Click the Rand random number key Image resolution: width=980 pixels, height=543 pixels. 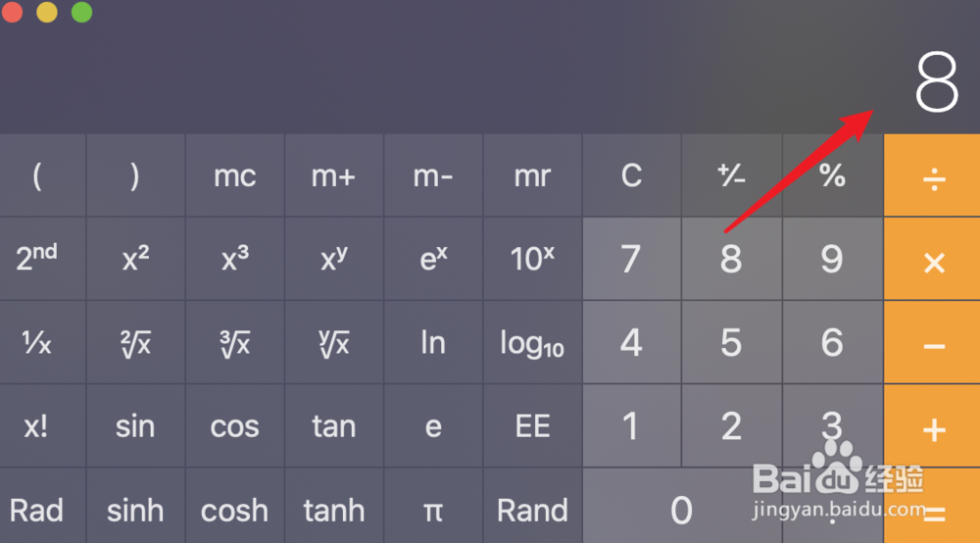(532, 510)
